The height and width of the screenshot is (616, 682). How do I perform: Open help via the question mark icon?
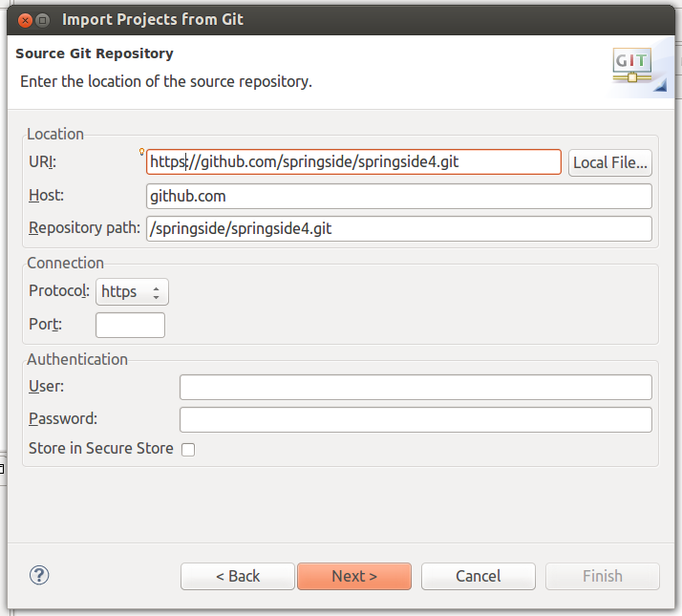(x=39, y=575)
